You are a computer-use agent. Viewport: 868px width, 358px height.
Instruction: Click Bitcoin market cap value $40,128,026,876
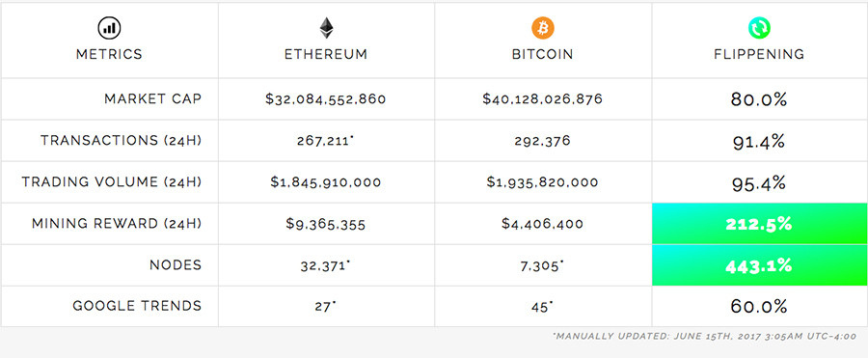tap(542, 99)
